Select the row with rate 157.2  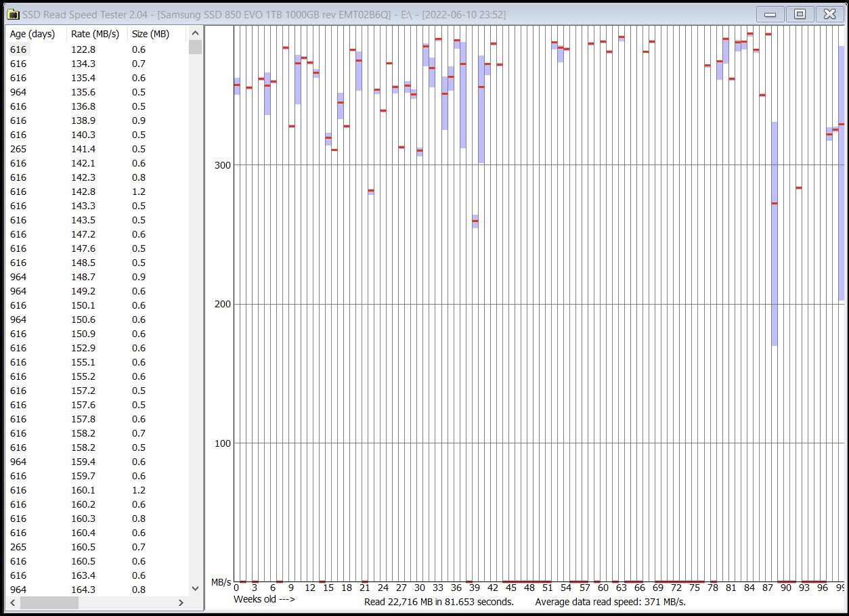(96, 391)
